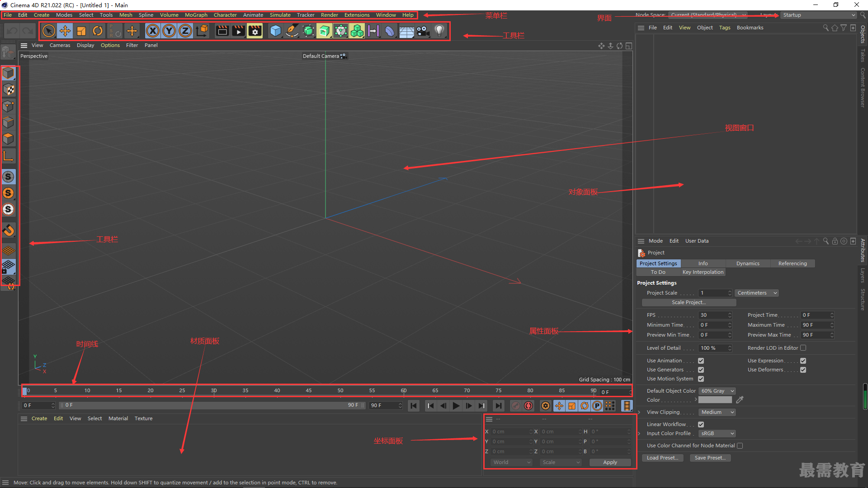Toggle the Use Generators checkbox
868x488 pixels.
point(701,370)
